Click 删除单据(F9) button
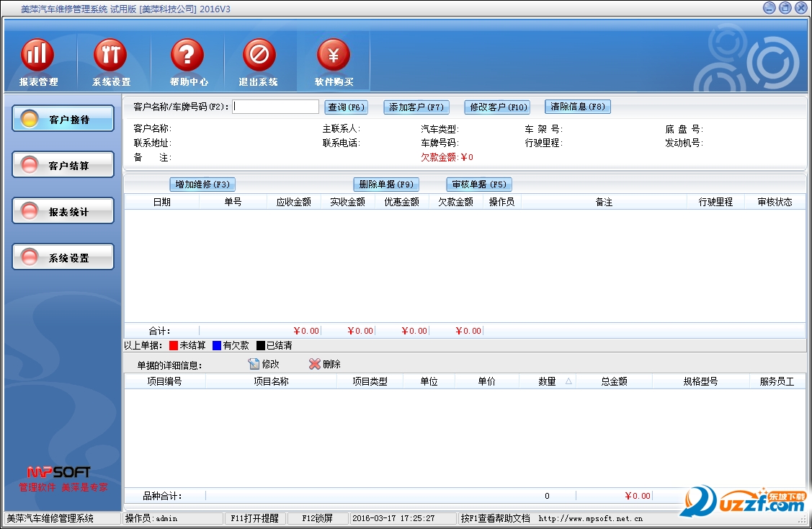Screen dimensions: 812x529 386,185
